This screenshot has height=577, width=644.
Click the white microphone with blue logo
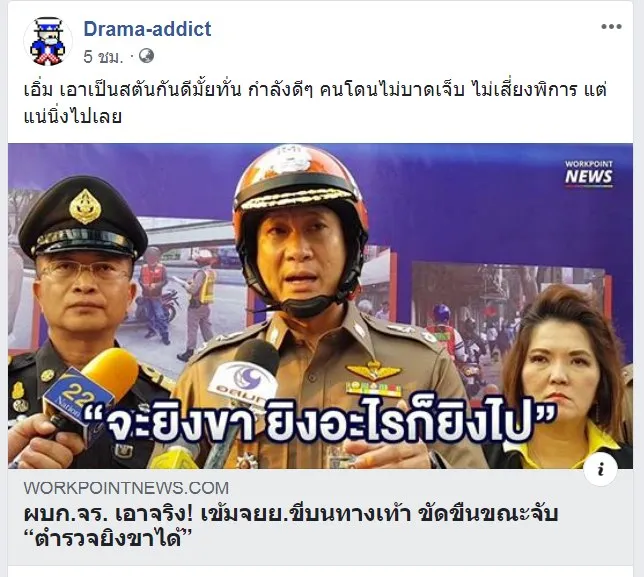coord(244,378)
